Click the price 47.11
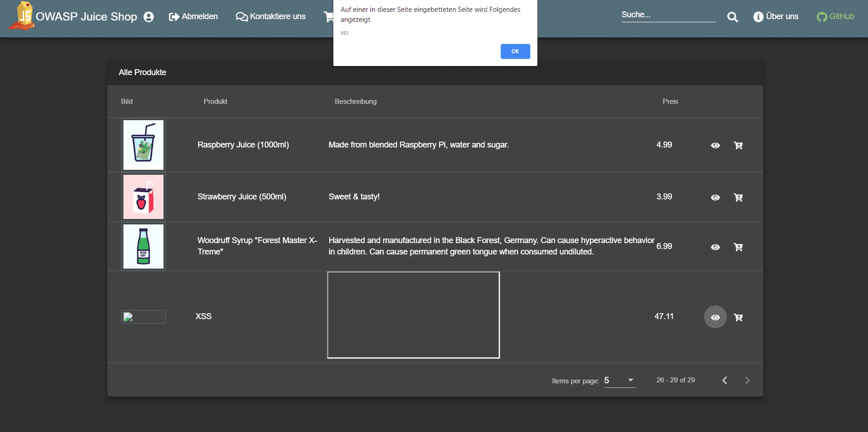Image resolution: width=868 pixels, height=432 pixels. 664,316
